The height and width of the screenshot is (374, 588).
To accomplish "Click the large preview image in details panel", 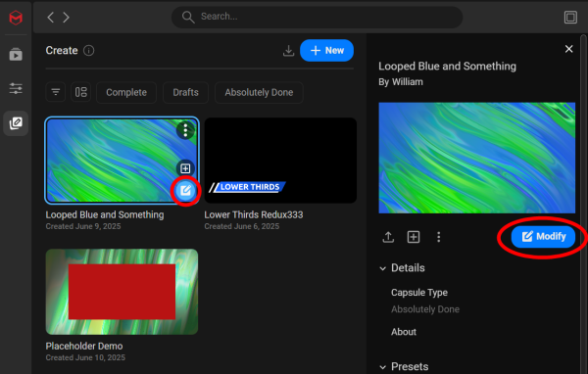I will click(x=476, y=158).
